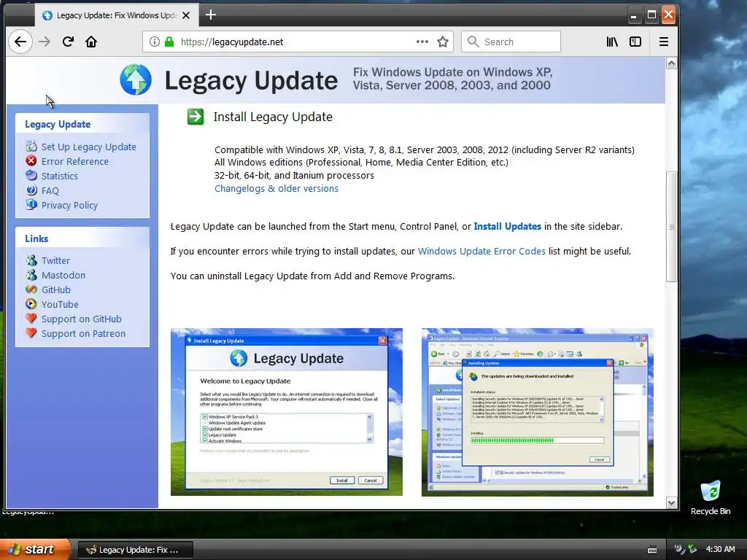Click the vertical scrollbar thumb

[671, 227]
